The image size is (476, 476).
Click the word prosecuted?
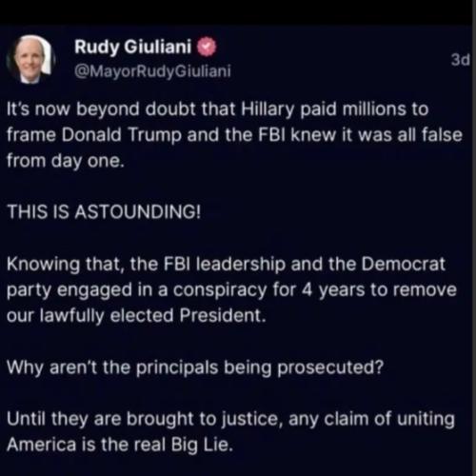point(330,368)
